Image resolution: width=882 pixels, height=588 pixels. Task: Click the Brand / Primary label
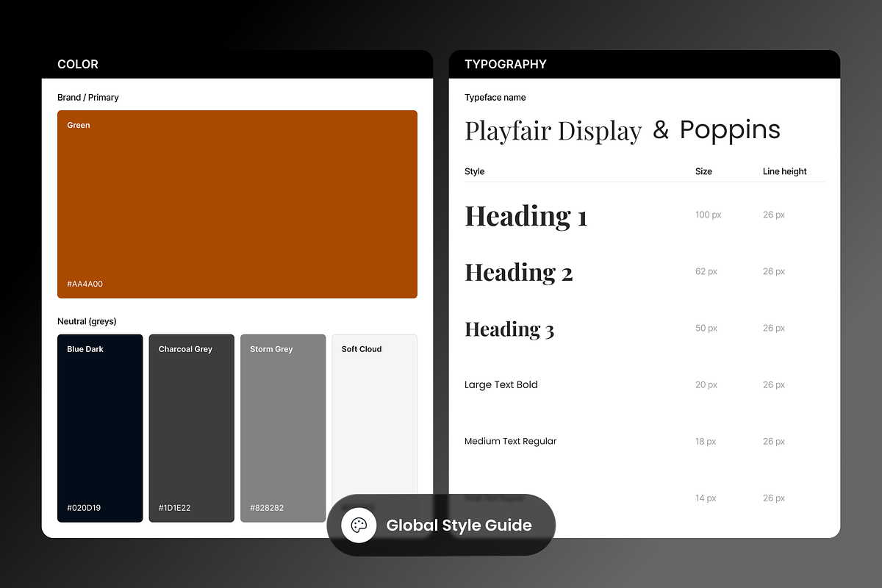(88, 97)
